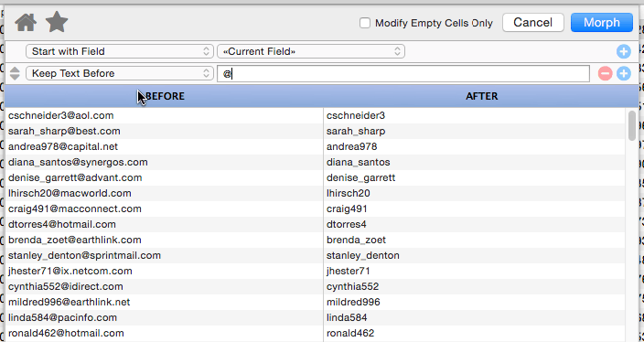This screenshot has width=644, height=342.
Task: Click the stanley_denton result in AFTER column
Action: [x=362, y=255]
